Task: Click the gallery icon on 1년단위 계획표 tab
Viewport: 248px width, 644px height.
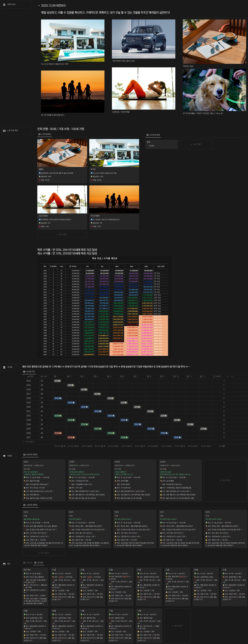Action: (x=24, y=505)
